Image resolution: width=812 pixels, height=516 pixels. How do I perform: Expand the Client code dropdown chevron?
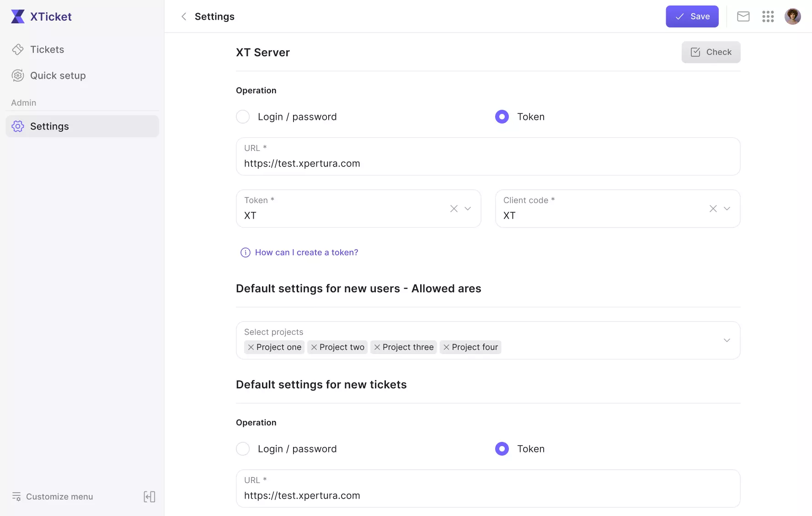tap(727, 209)
